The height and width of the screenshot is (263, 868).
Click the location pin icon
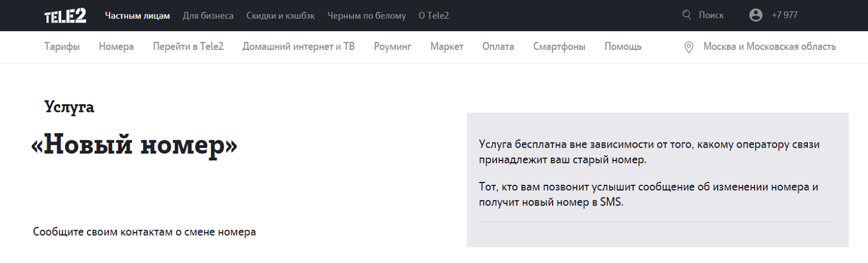689,47
